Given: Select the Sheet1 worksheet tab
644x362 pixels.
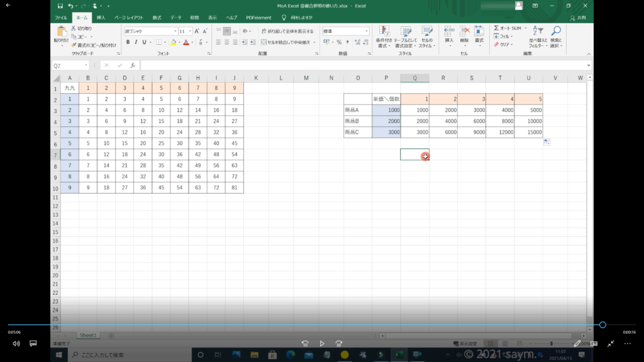Looking at the screenshot, I should 87,336.
